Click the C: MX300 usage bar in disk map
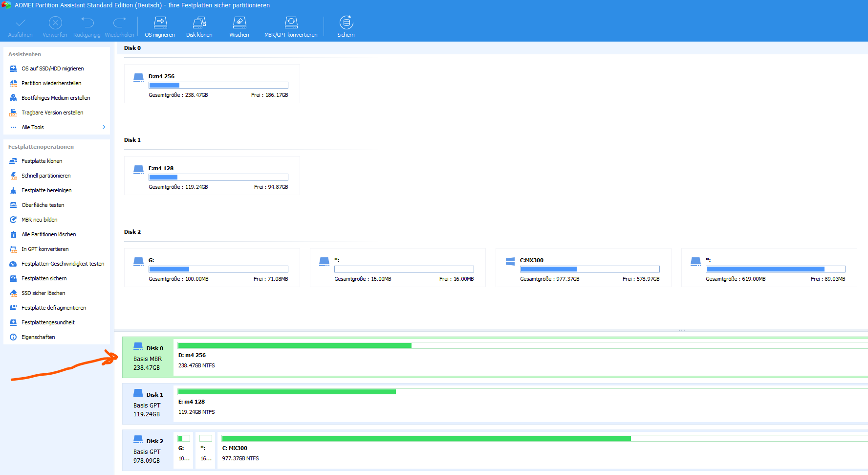Viewport: 868px width, 475px height. 545,438
